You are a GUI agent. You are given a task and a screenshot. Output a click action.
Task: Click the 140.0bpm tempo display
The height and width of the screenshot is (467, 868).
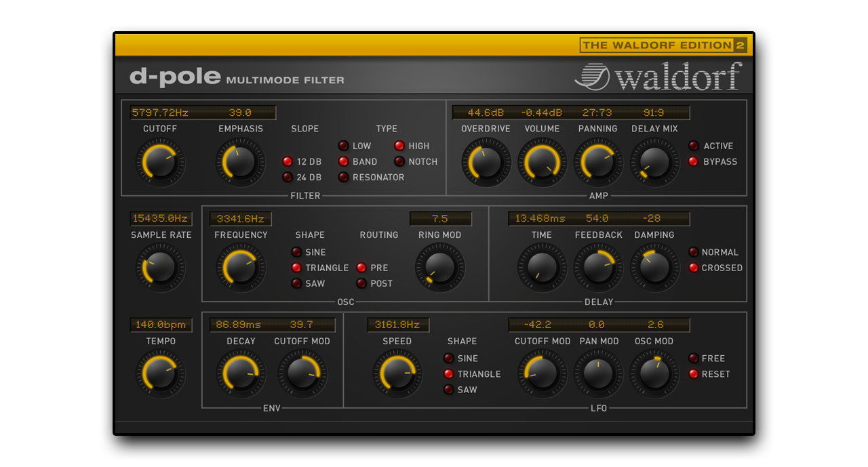(161, 325)
